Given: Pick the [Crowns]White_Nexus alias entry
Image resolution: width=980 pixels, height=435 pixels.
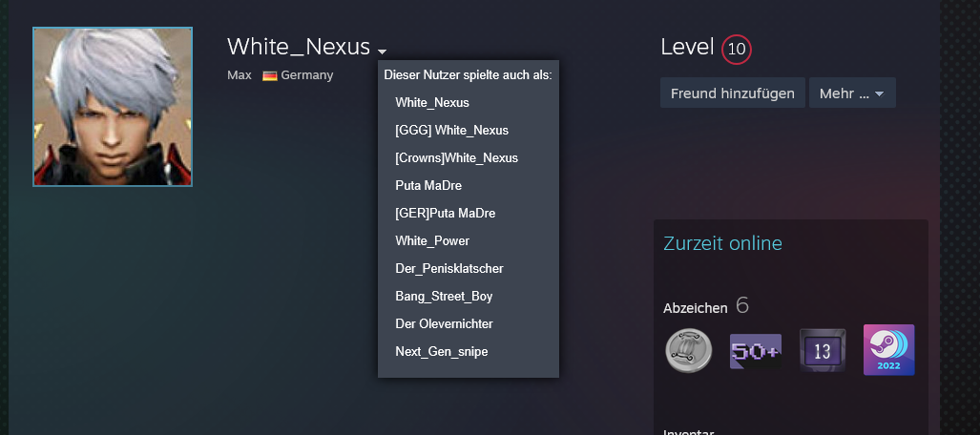Looking at the screenshot, I should click(x=456, y=157).
